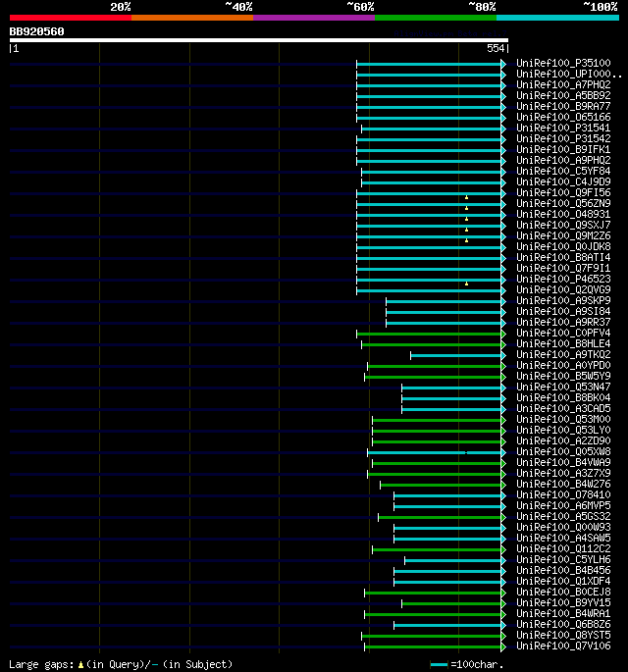This screenshot has width=628, height=672.
Task: Select the UniRef100_A2ZD90 label
Action: click(563, 441)
